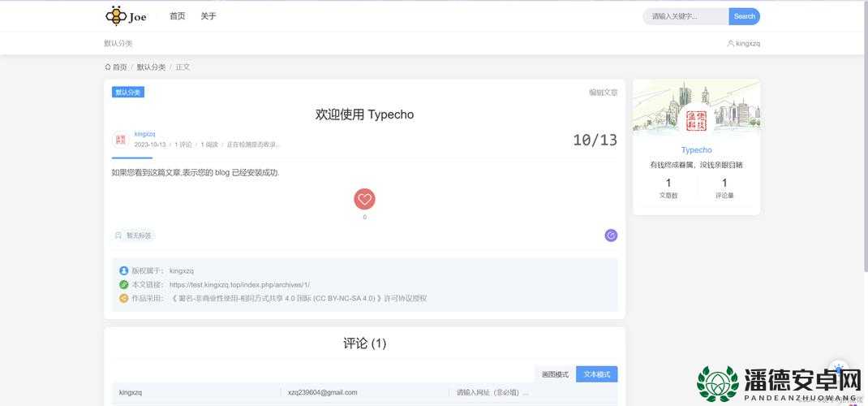Switch to 文本模式 comment mode
The image size is (868, 406).
point(597,374)
